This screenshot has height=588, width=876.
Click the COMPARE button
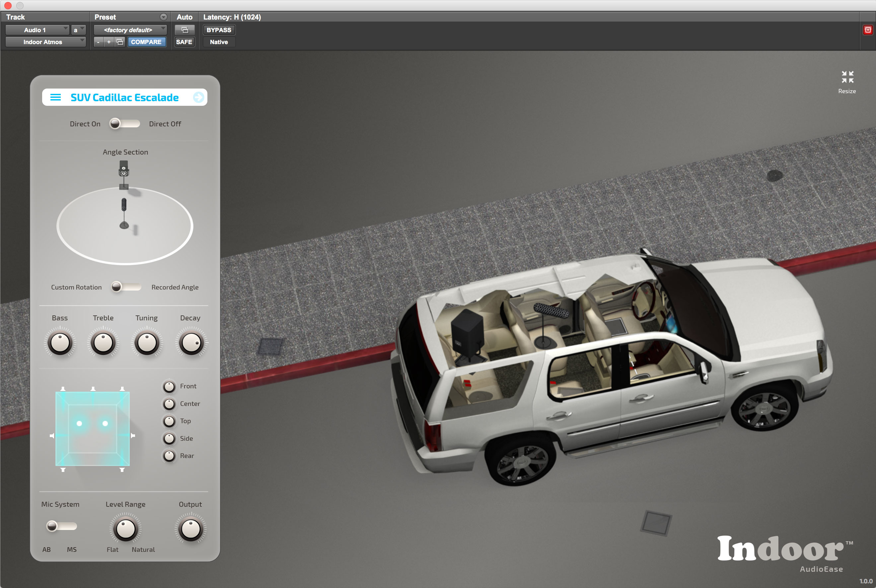tap(147, 42)
